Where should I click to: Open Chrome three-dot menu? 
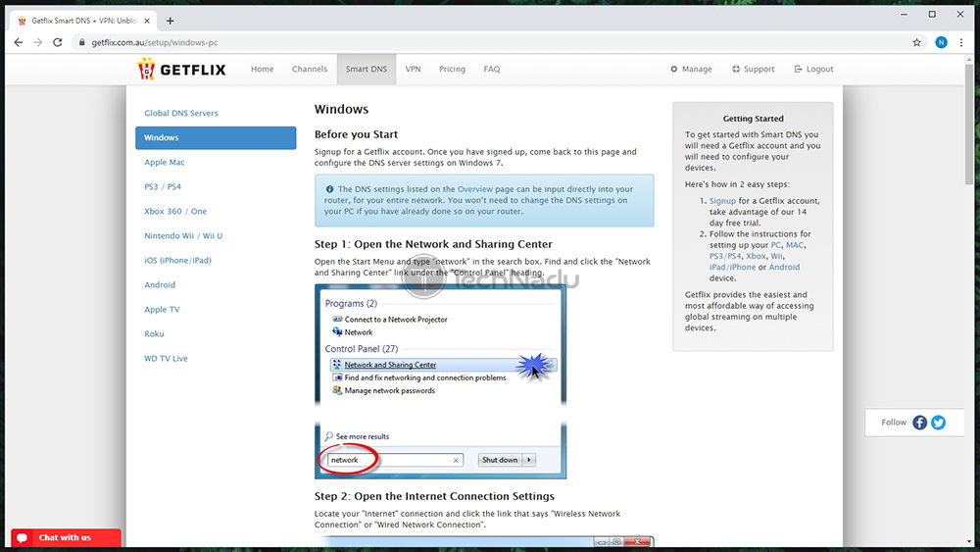click(961, 42)
